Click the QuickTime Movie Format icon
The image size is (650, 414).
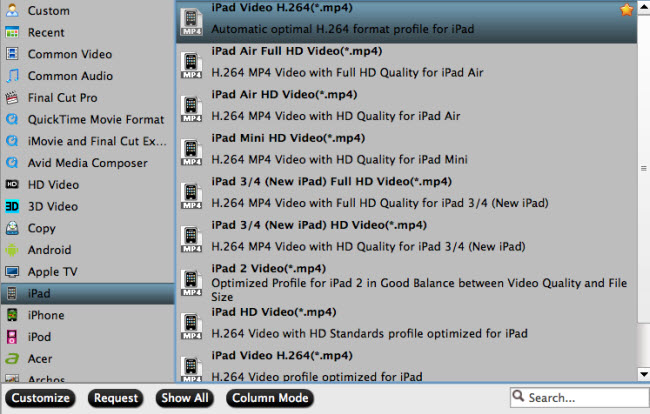(x=12, y=119)
